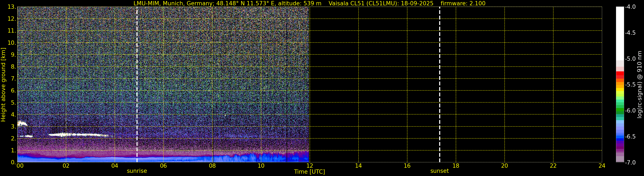Select the white dashed sunset line
The image size is (644, 176).
tap(440, 85)
